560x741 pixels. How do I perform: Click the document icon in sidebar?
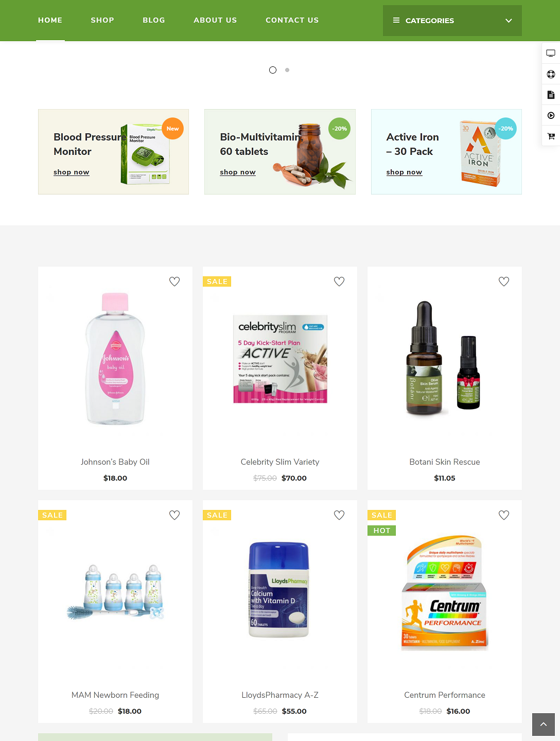click(x=551, y=95)
